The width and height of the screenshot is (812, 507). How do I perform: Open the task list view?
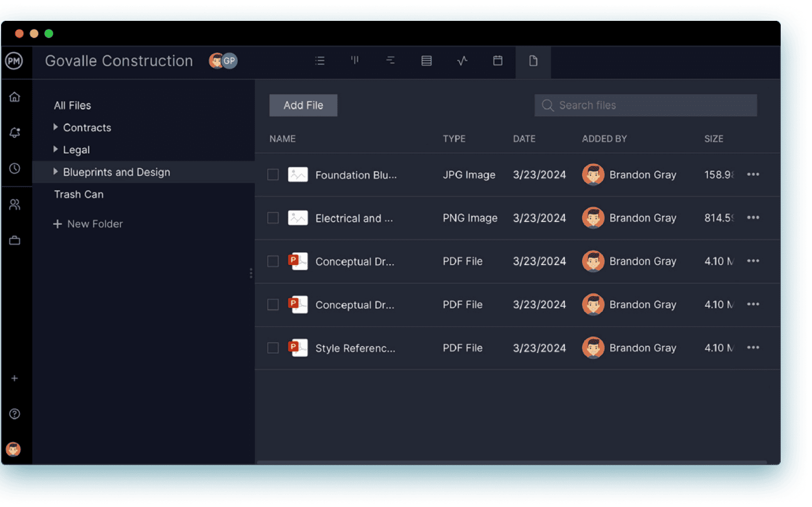[319, 61]
